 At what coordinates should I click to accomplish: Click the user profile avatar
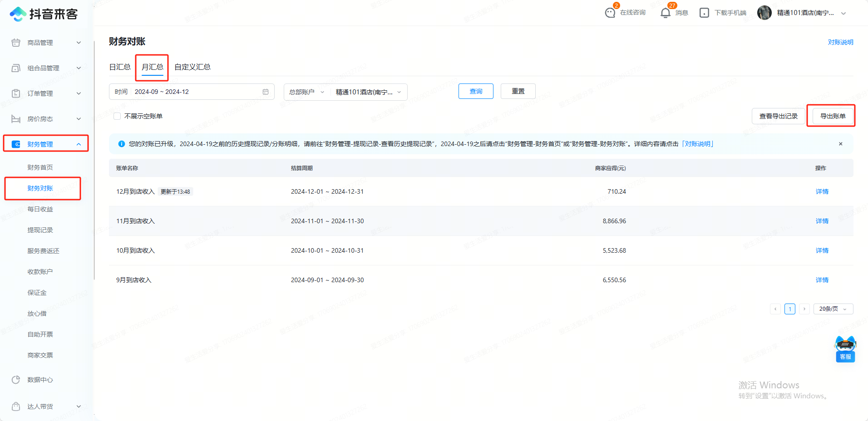(x=764, y=13)
